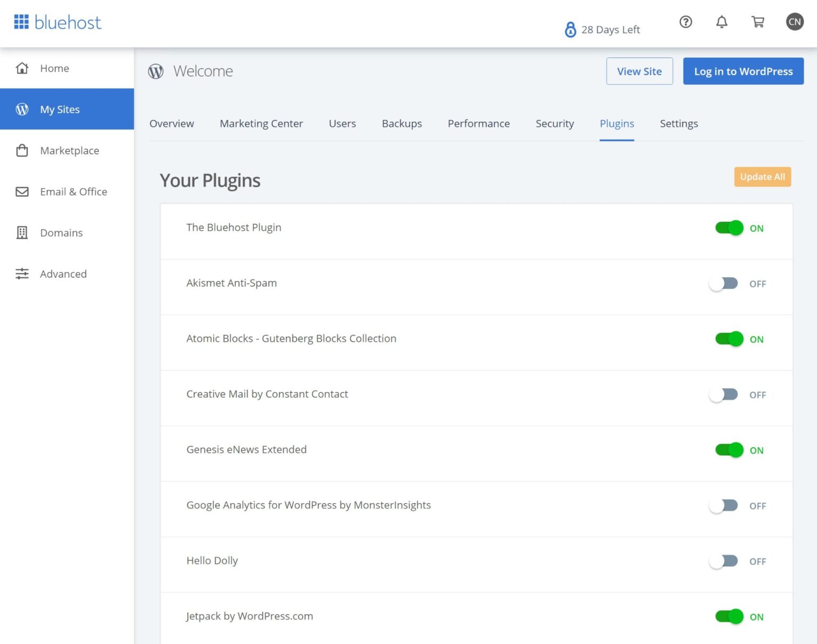This screenshot has height=644, width=817.
Task: Click the Update All button
Action: click(x=762, y=177)
